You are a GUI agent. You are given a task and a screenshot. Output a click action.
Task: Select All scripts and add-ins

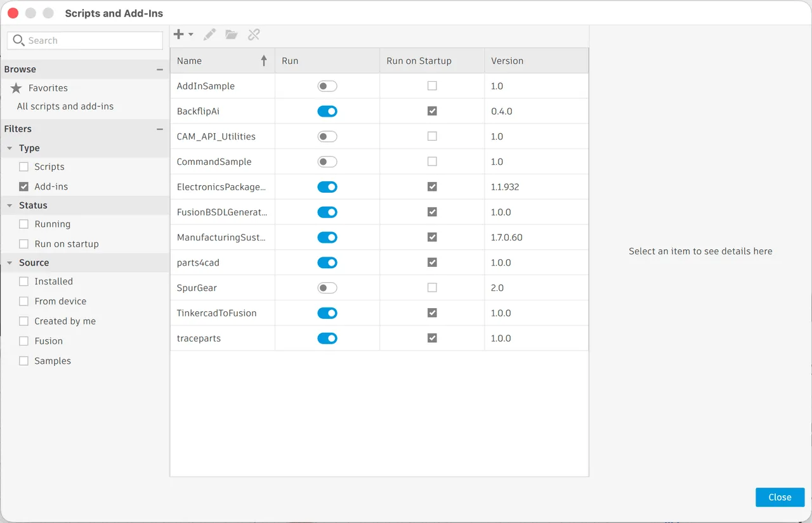[x=65, y=107]
